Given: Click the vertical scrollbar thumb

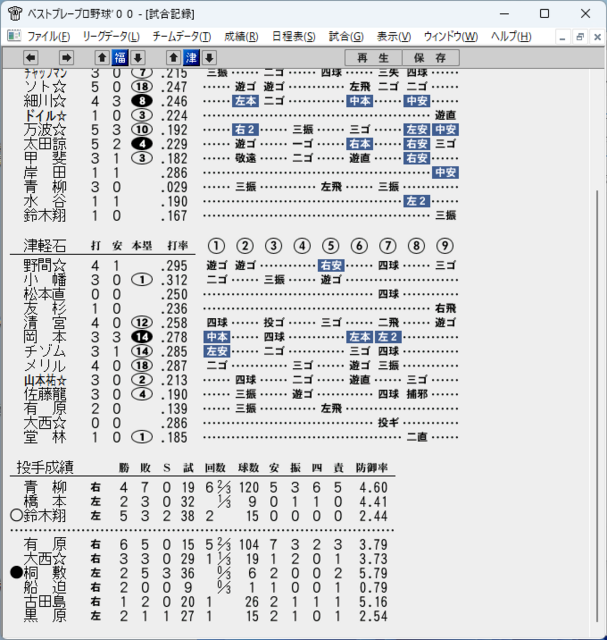Looking at the screenshot, I should 597,406.
